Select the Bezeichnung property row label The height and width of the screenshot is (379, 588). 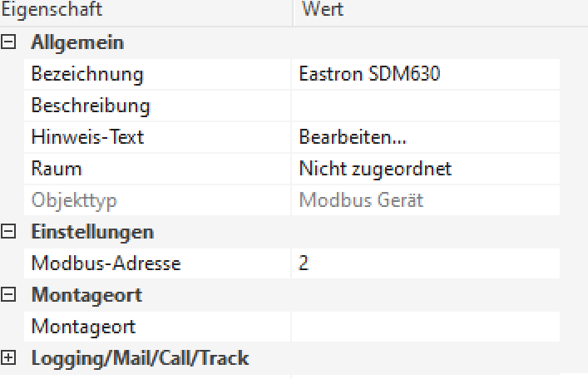click(87, 74)
